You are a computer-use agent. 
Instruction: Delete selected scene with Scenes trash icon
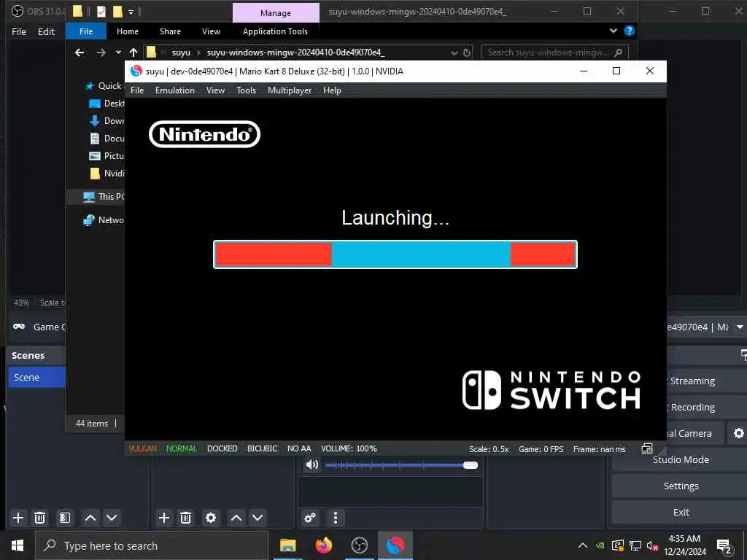[x=40, y=518]
